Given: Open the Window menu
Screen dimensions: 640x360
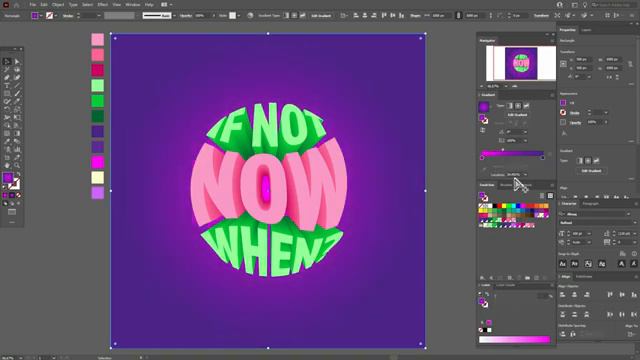Looking at the screenshot, I should [x=133, y=4].
